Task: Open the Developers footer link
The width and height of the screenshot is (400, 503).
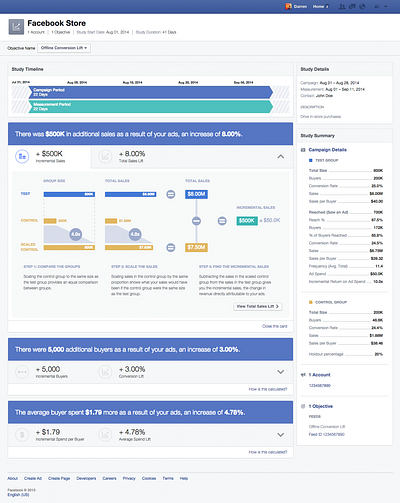Action: 86,478
